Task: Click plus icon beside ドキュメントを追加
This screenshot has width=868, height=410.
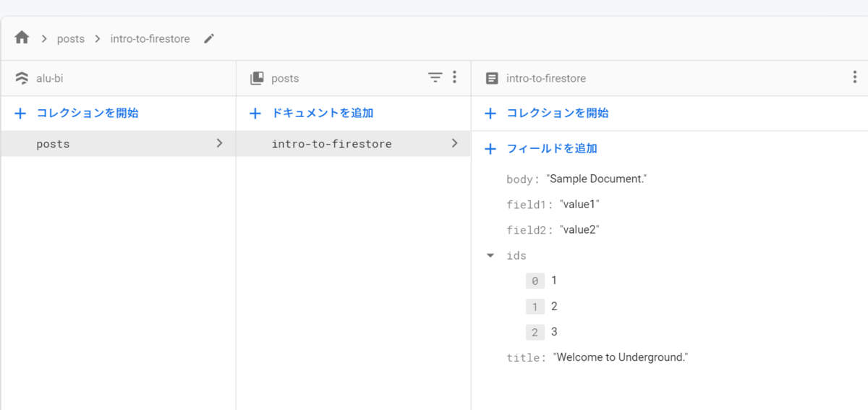Action: (x=255, y=114)
